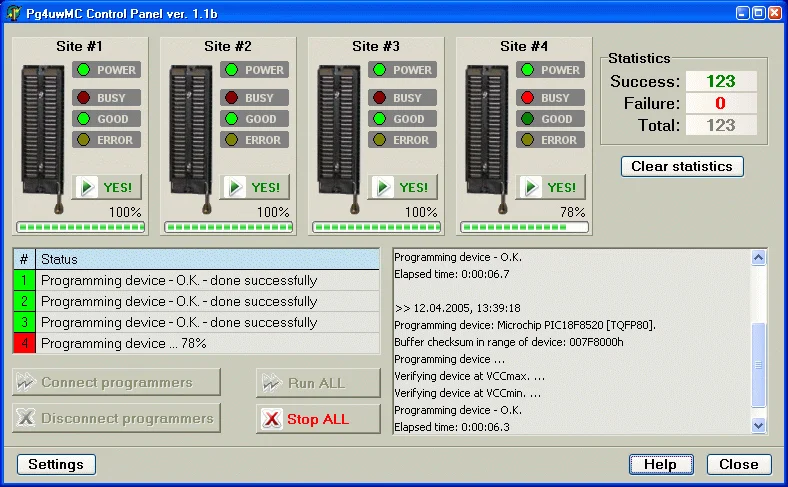This screenshot has height=487, width=788.
Task: Click log line '>> 12.04.2005, 13:39:18'
Action: 457,308
